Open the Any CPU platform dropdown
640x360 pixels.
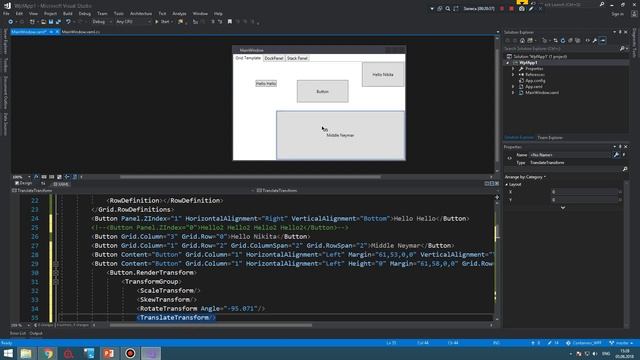(x=133, y=22)
